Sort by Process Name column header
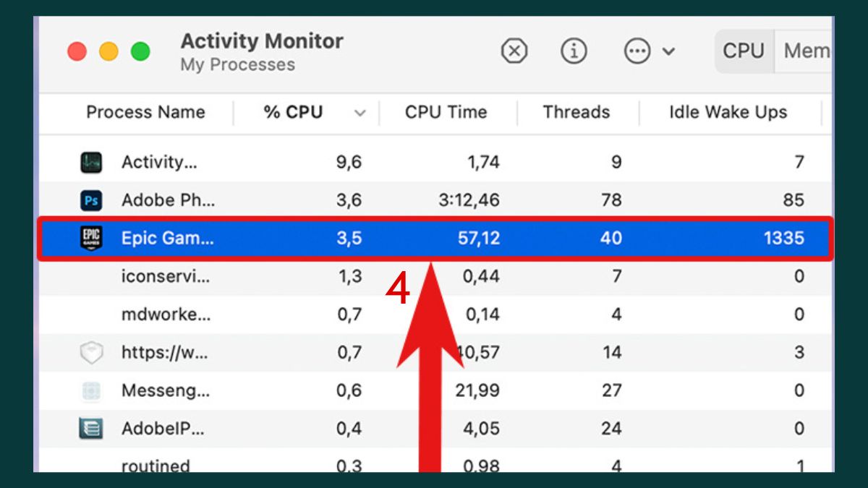868x488 pixels. pyautogui.click(x=145, y=112)
